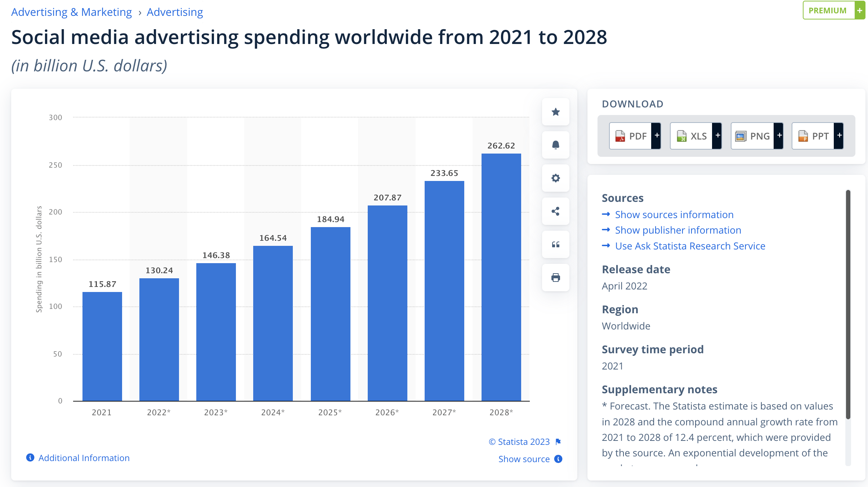This screenshot has width=868, height=487.
Task: Click the 2028 bar labeled 262.62
Action: pos(501,277)
